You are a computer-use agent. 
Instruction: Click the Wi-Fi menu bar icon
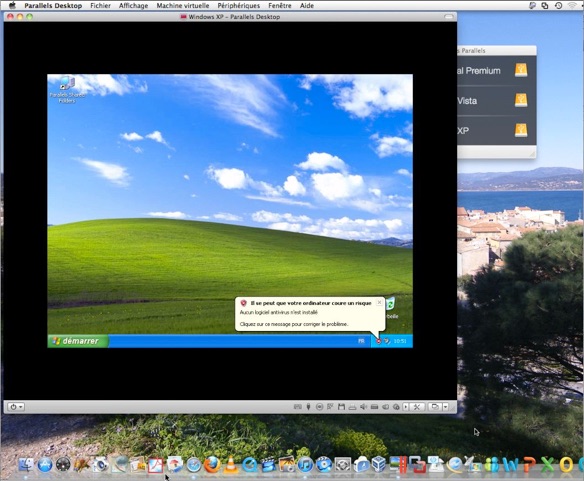tap(572, 6)
